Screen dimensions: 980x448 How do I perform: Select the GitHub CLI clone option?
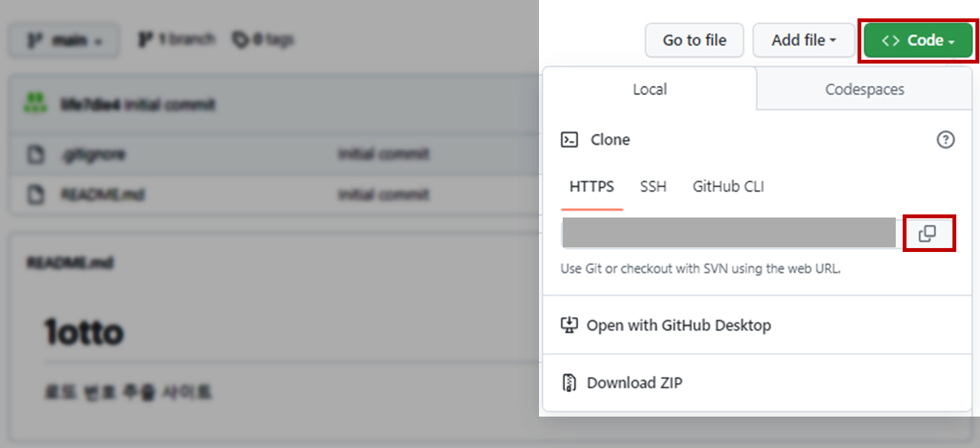coord(728,187)
